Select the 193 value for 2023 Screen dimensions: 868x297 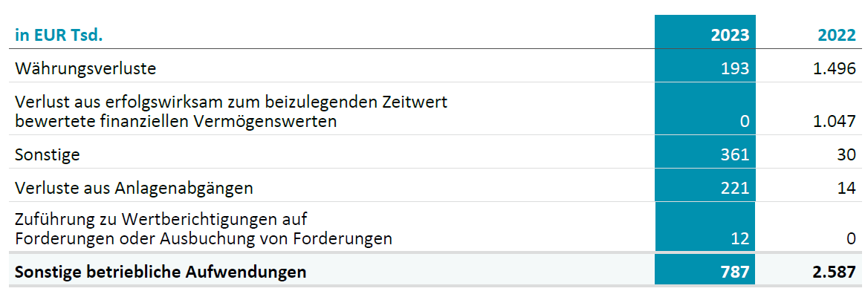(734, 68)
